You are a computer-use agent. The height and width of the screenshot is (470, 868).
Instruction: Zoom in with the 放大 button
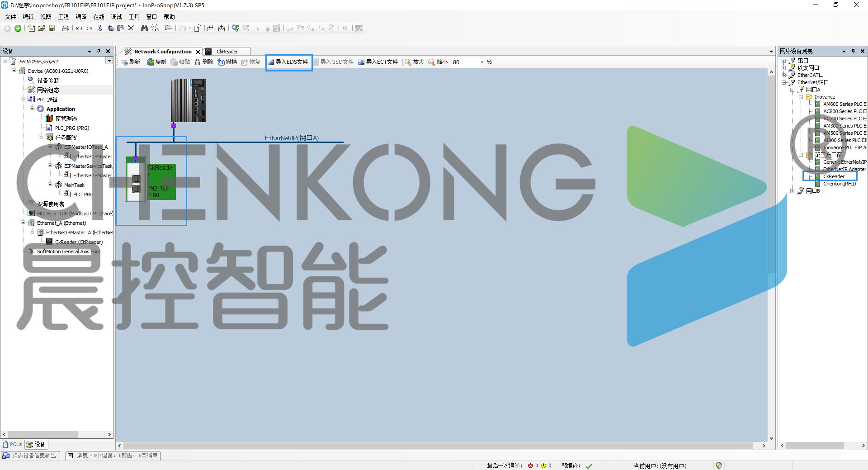415,62
